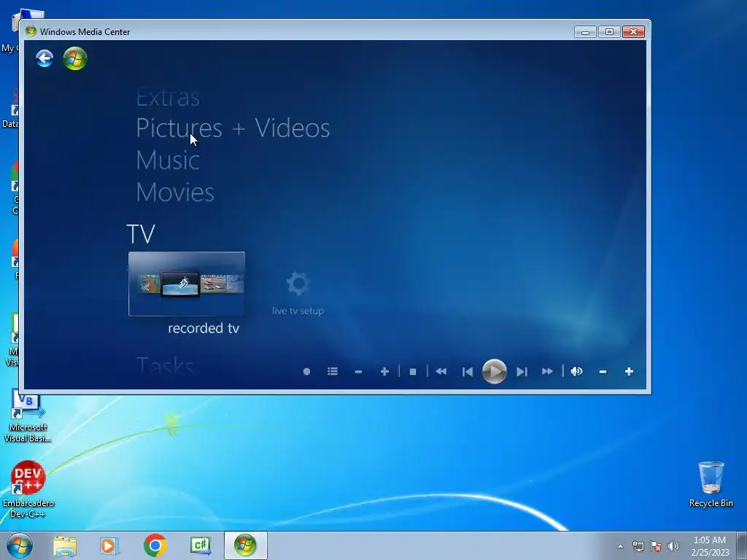
Task: Click the Media Center taskbar button
Action: pyautogui.click(x=245, y=545)
